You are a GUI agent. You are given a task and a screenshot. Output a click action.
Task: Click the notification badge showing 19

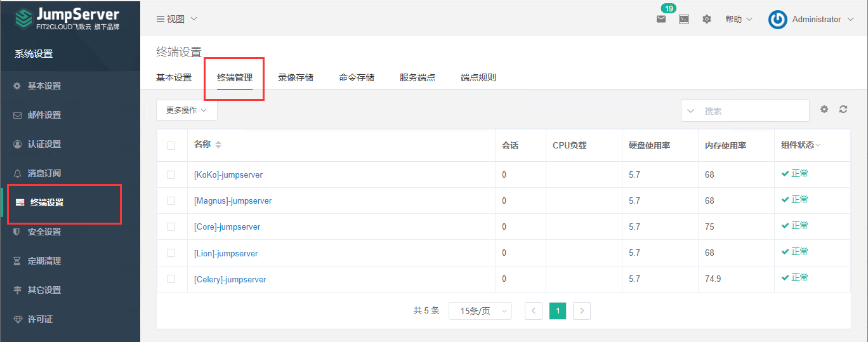click(x=669, y=8)
